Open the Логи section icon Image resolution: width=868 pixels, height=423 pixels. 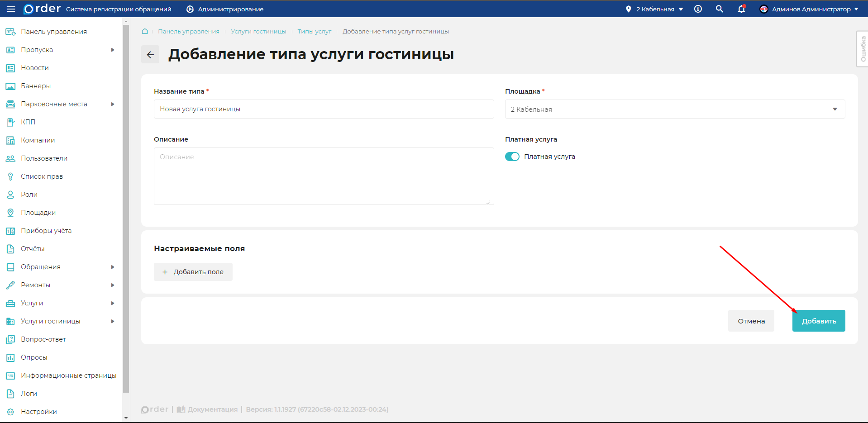coord(10,393)
